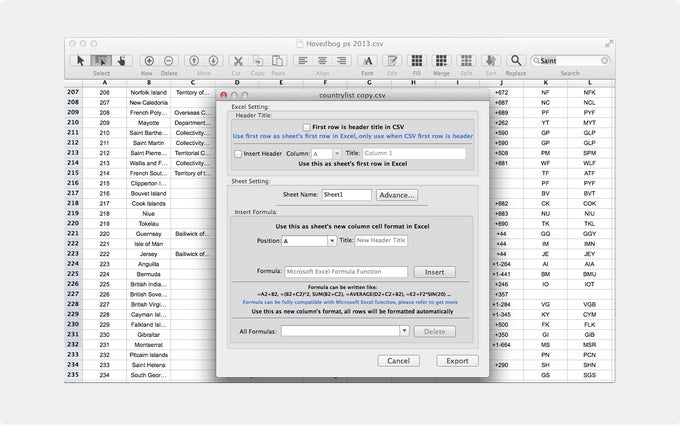The height and width of the screenshot is (425, 680).
Task: Click the GGY cell
Action: 589,234
